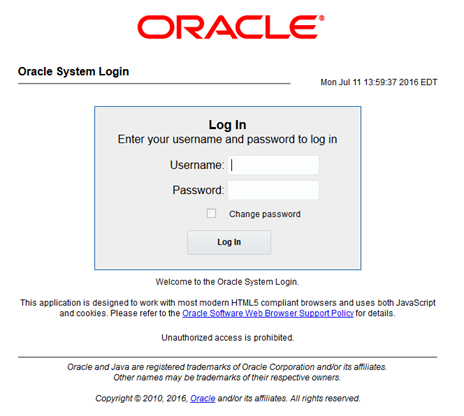Click the 'Enter your username and password' instruction

click(227, 139)
